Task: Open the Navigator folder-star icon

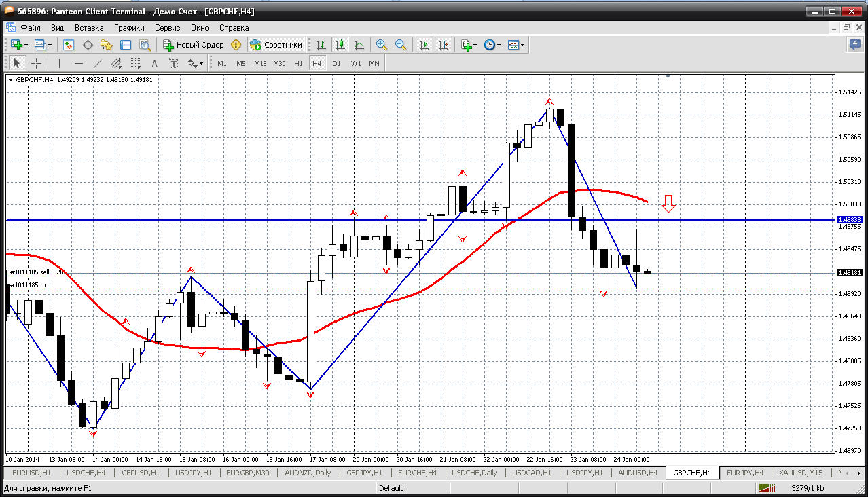Action: (107, 45)
